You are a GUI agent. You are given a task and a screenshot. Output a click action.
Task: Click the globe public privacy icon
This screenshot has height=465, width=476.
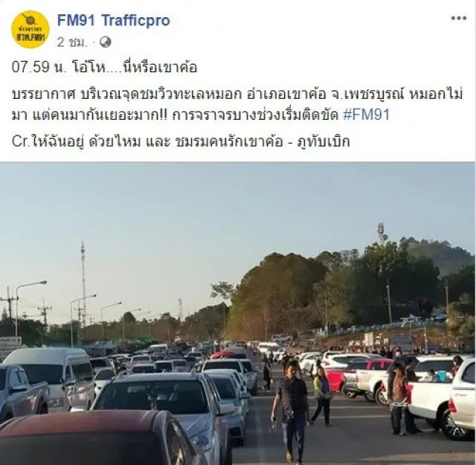click(x=106, y=42)
